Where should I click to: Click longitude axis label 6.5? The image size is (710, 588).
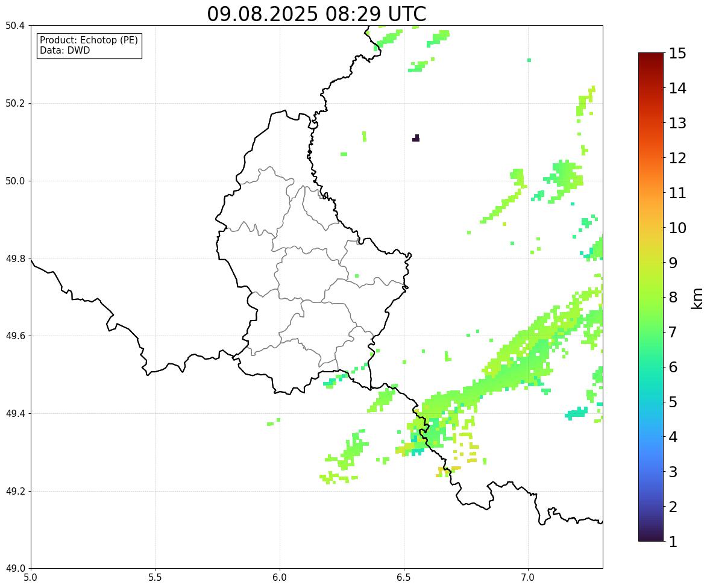[404, 578]
